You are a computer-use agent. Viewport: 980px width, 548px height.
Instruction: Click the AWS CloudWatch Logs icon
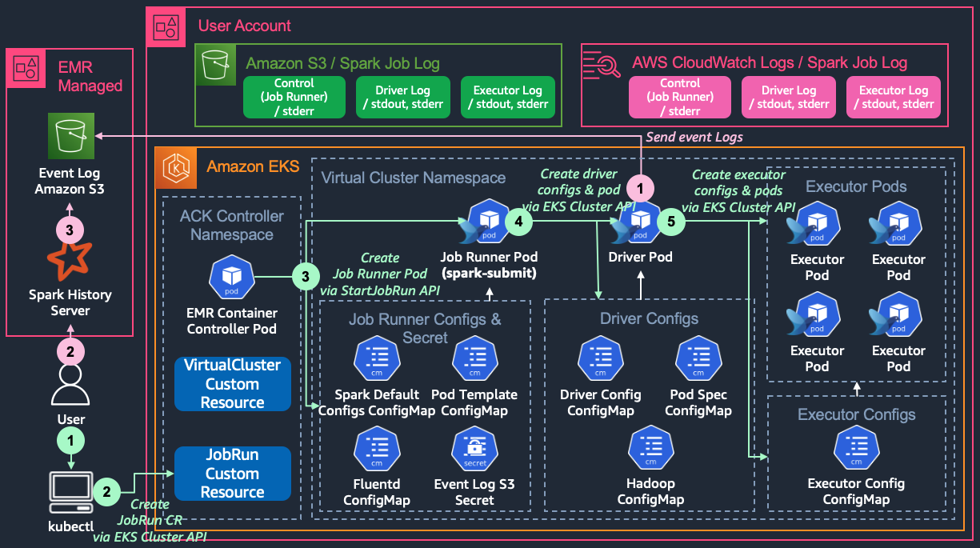[601, 64]
